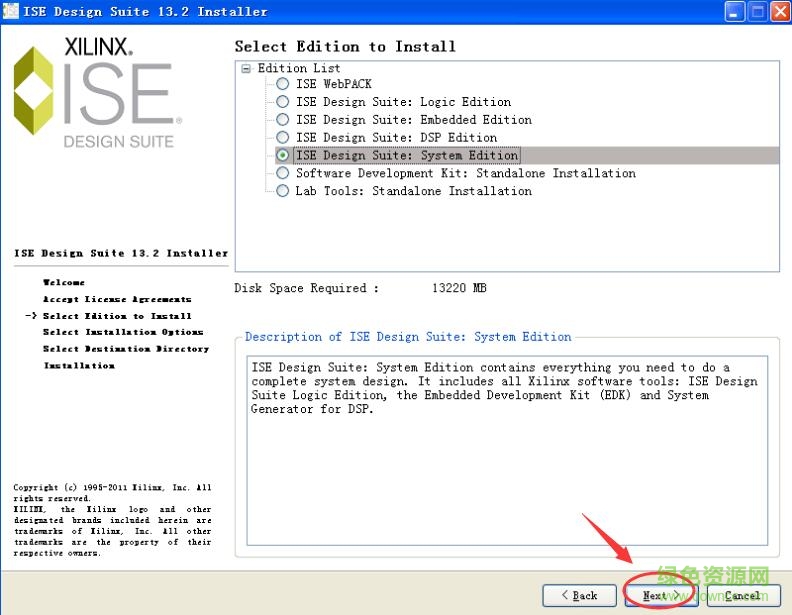Click inside the edition description text box

pyautogui.click(x=507, y=450)
